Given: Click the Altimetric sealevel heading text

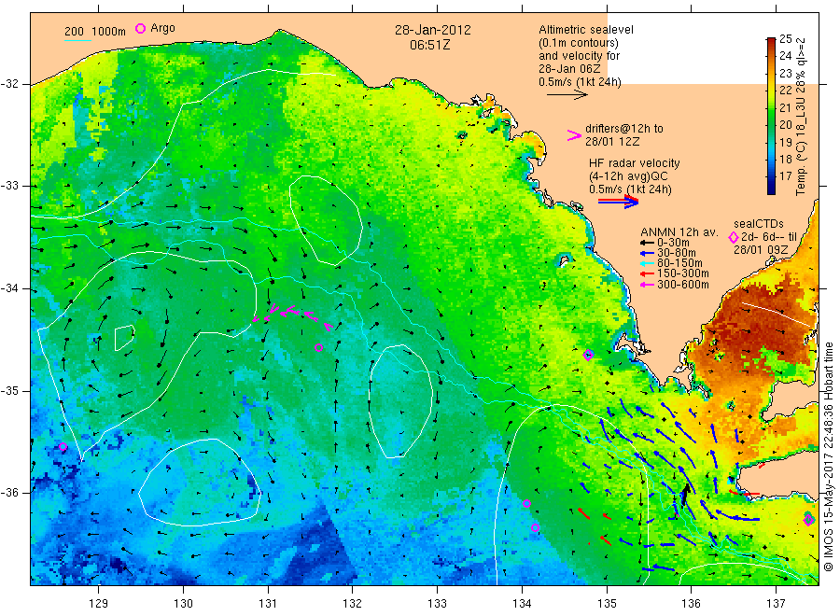Looking at the screenshot, I should click(586, 30).
